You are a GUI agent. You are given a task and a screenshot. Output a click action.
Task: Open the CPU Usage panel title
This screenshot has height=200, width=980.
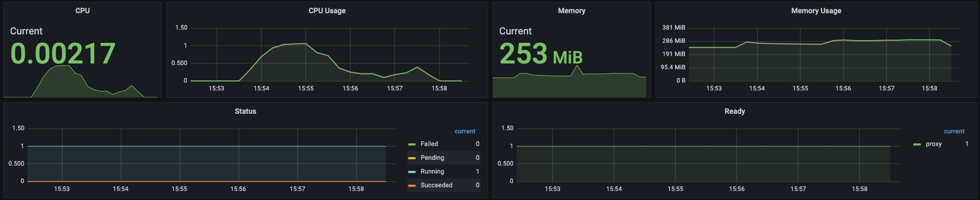[327, 11]
